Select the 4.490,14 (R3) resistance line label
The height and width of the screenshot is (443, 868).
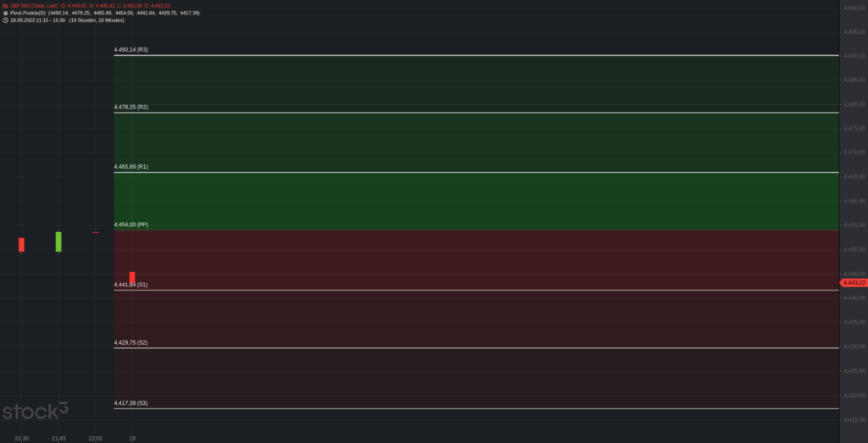click(x=131, y=50)
